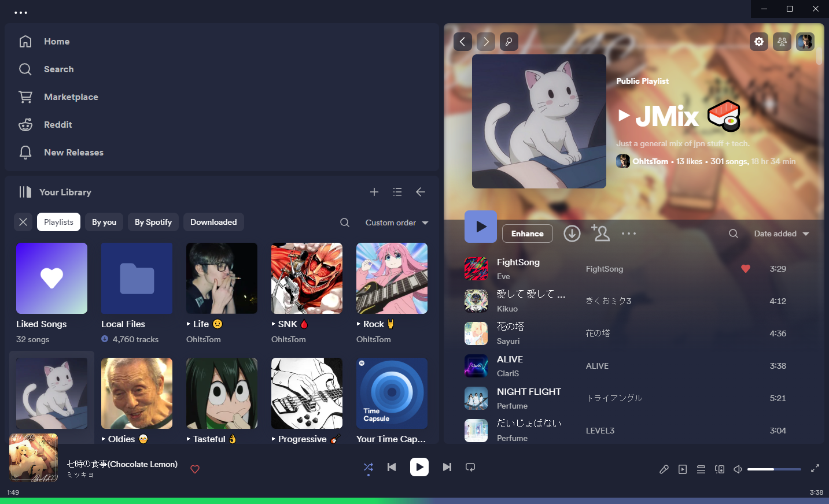Search within Your Library
Image resolution: width=829 pixels, height=504 pixels.
[x=345, y=223]
